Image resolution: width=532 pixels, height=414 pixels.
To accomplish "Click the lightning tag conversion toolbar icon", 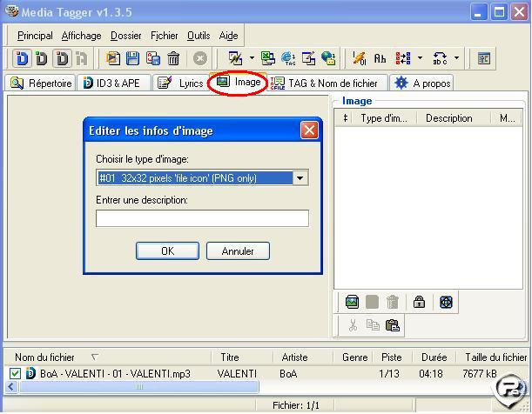I will pos(235,58).
